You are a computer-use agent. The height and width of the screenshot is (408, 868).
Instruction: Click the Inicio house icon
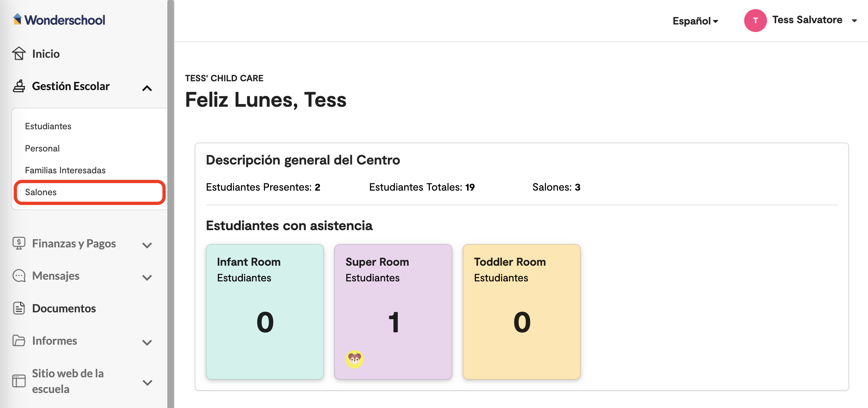[19, 54]
